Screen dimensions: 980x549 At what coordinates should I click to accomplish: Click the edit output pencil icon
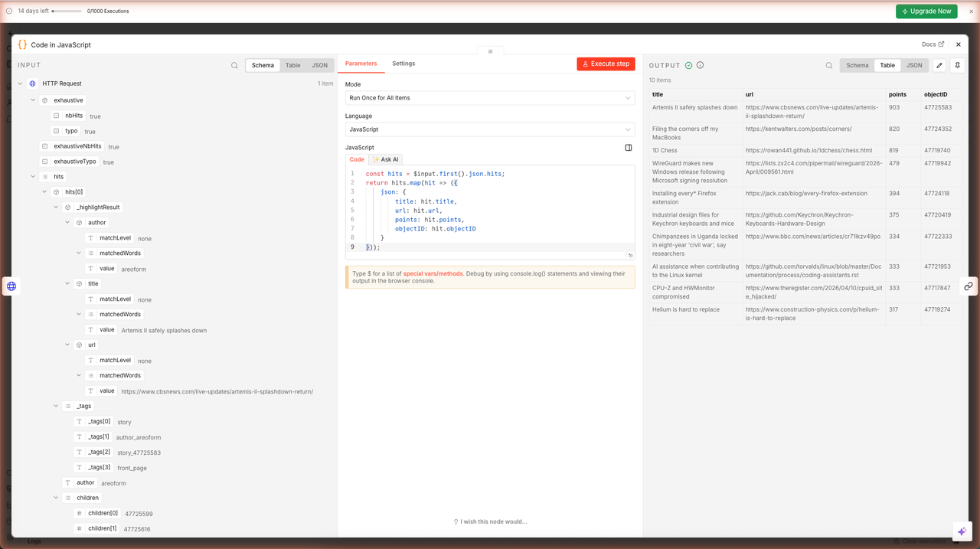pyautogui.click(x=939, y=66)
